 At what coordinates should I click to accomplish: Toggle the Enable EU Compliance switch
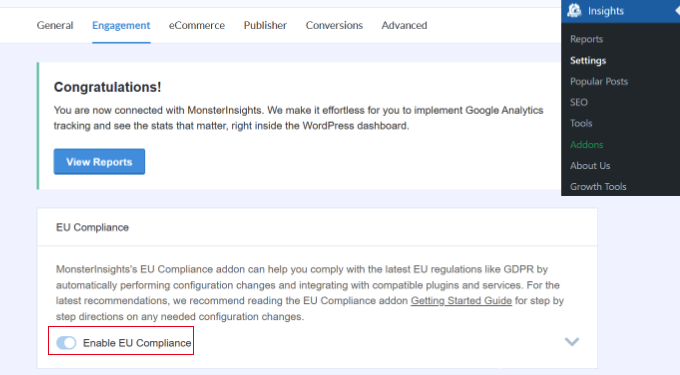[66, 343]
